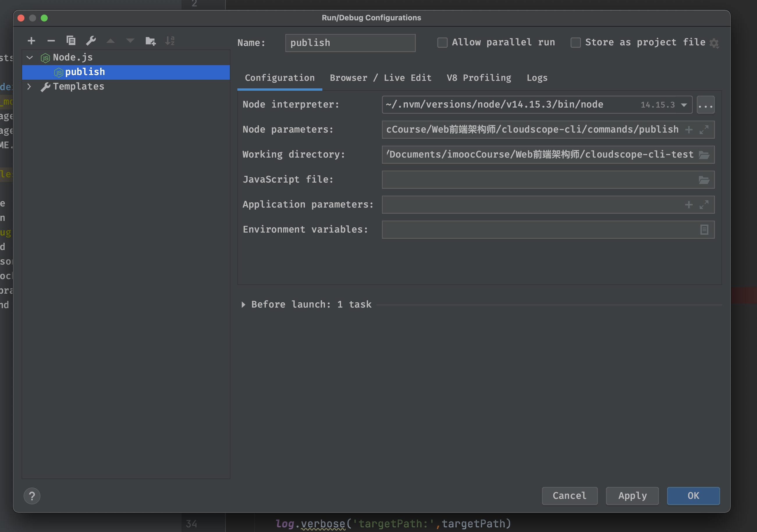Expand Before launch tasks section
Image resolution: width=757 pixels, height=532 pixels.
pyautogui.click(x=243, y=304)
